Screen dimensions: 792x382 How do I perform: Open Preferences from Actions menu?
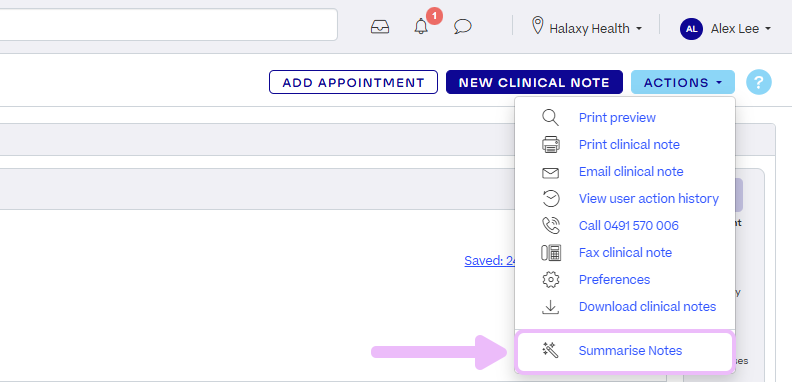point(614,279)
